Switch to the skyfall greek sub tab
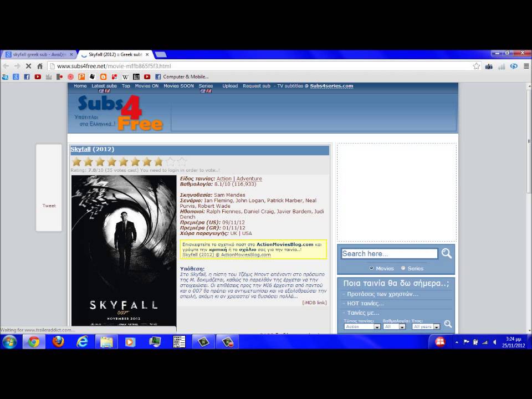The width and height of the screenshot is (532, 399). pos(38,55)
